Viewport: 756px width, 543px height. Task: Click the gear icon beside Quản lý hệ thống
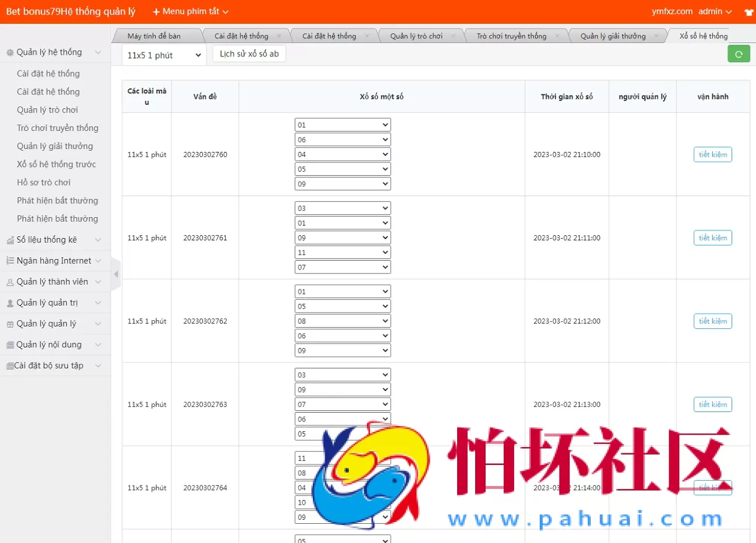[10, 52]
